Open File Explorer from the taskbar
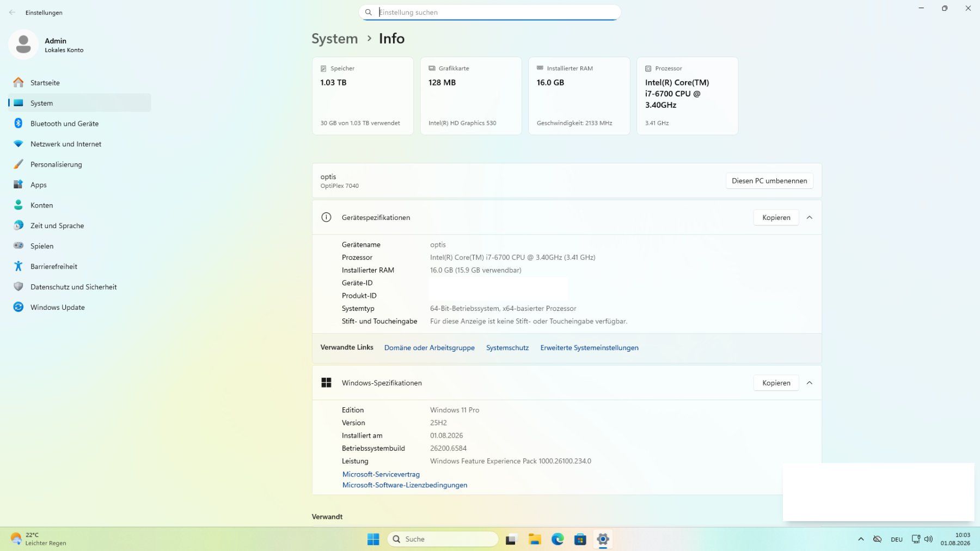The width and height of the screenshot is (980, 551). point(535,539)
